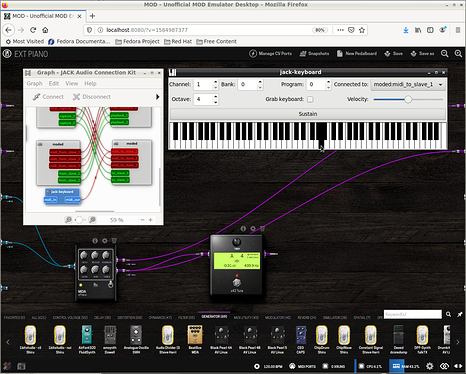Click Disconnect in JACK Graph toolbar
This screenshot has width=466, height=374.
[x=92, y=97]
